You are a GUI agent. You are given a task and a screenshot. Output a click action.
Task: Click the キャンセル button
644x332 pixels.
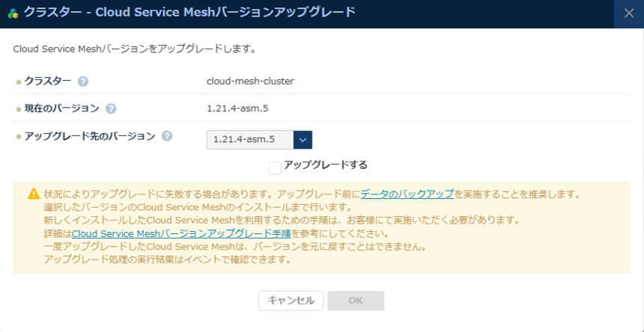[x=291, y=301]
